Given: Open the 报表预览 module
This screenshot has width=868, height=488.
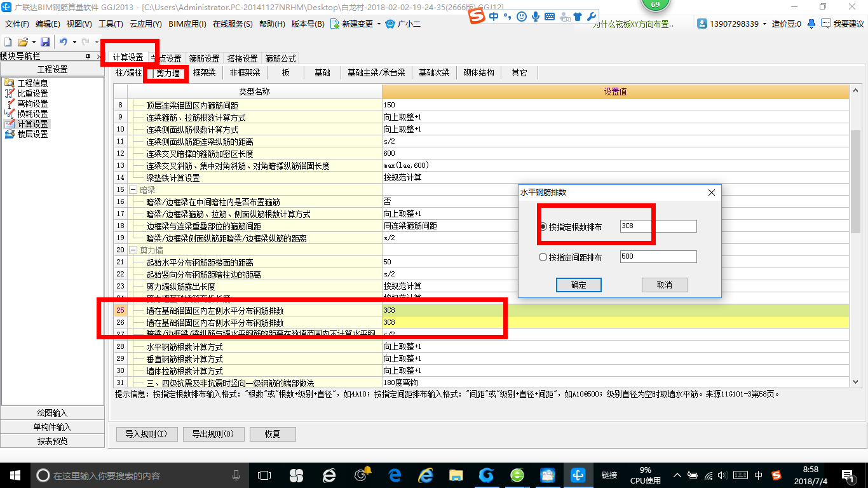Looking at the screenshot, I should click(x=53, y=441).
